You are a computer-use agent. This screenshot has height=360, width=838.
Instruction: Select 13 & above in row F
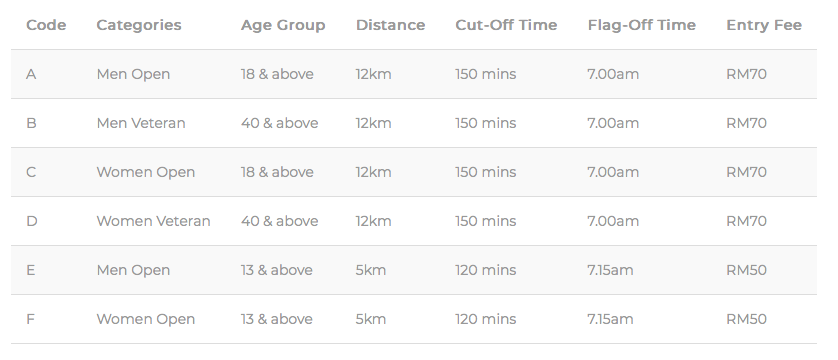point(276,319)
